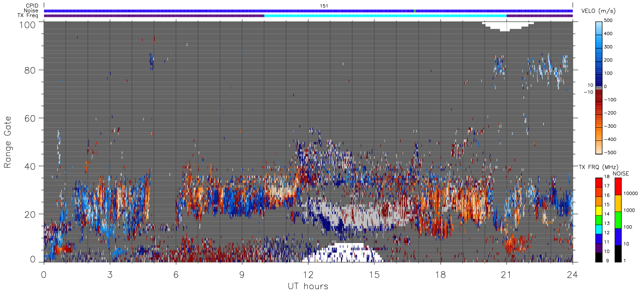Screen dimensions: 644x297
Task: Click tick label 3 on UT hours axis
Action: tap(110, 274)
